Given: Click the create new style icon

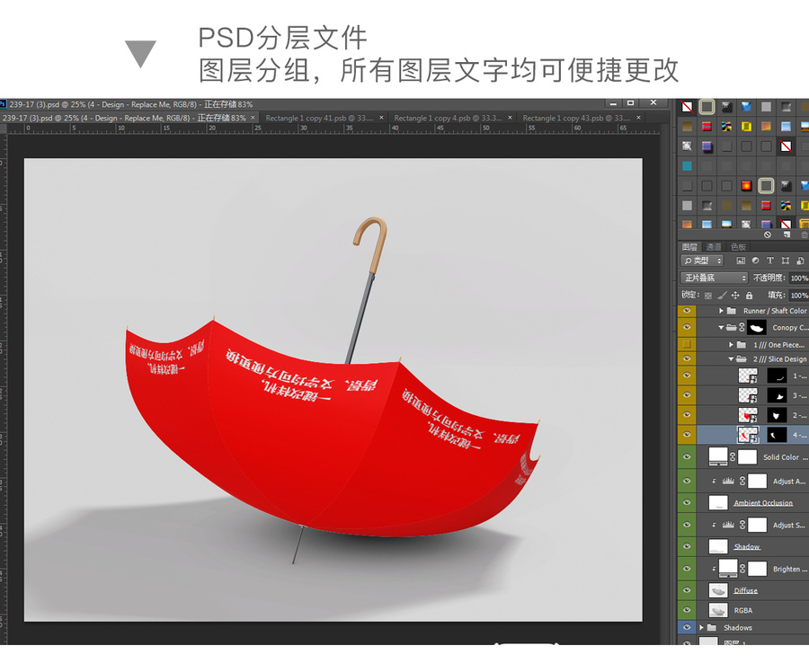Looking at the screenshot, I should (x=787, y=234).
